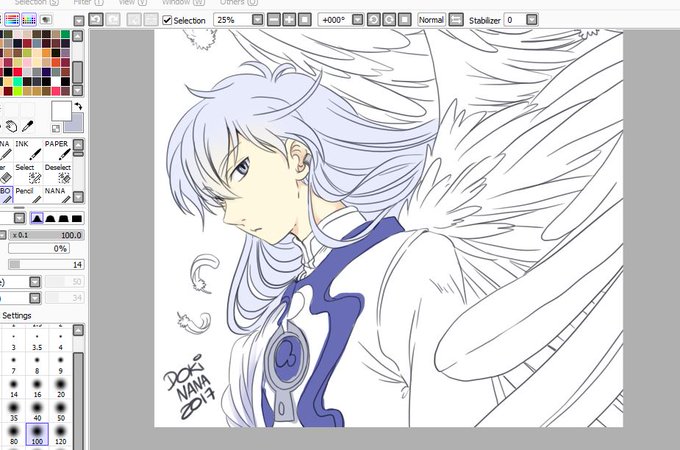The width and height of the screenshot is (680, 450).
Task: Choose the Pencil tool
Action: pyautogui.click(x=28, y=195)
